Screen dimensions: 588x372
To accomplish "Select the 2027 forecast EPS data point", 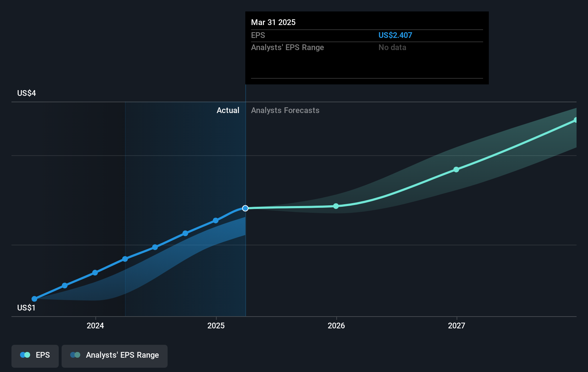I will 456,170.
